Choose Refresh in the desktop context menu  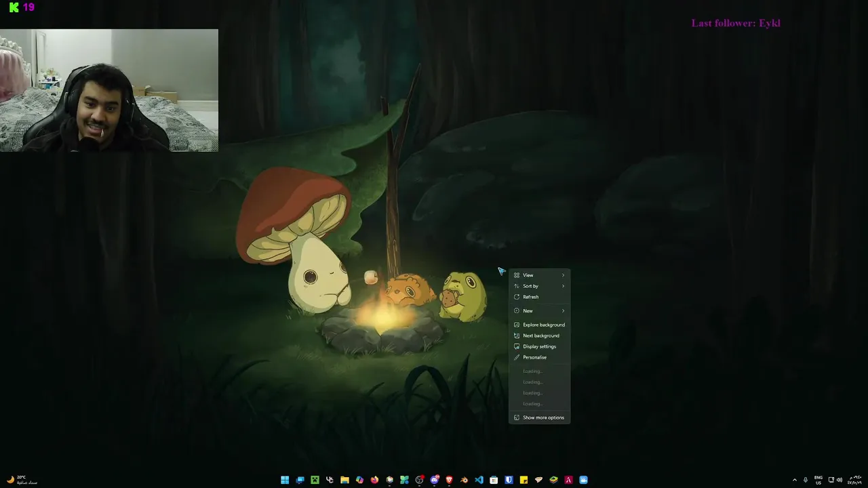click(539, 297)
